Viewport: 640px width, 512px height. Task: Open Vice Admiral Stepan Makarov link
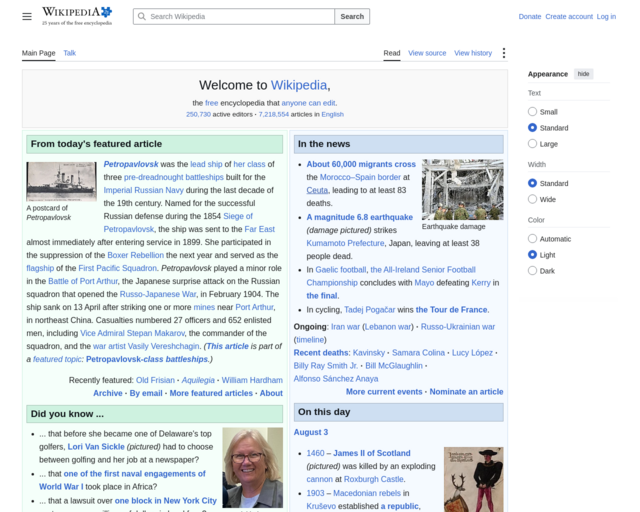click(132, 333)
